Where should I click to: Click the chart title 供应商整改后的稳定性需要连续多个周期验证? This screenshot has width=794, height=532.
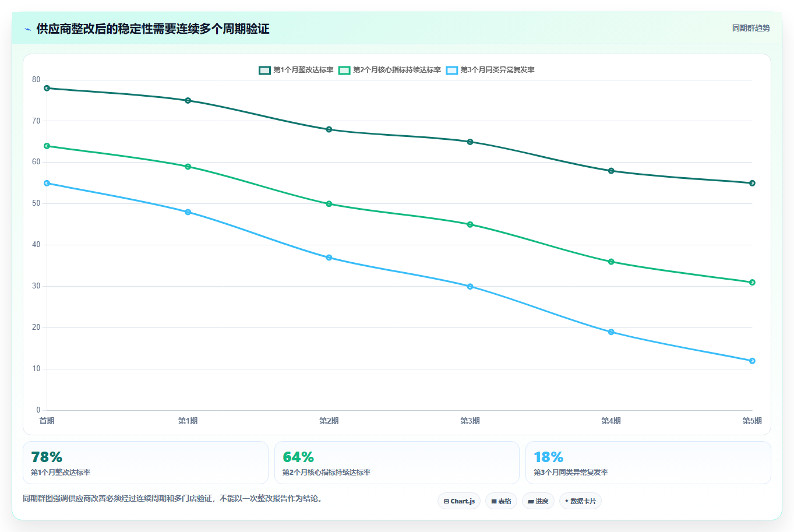tap(153, 29)
